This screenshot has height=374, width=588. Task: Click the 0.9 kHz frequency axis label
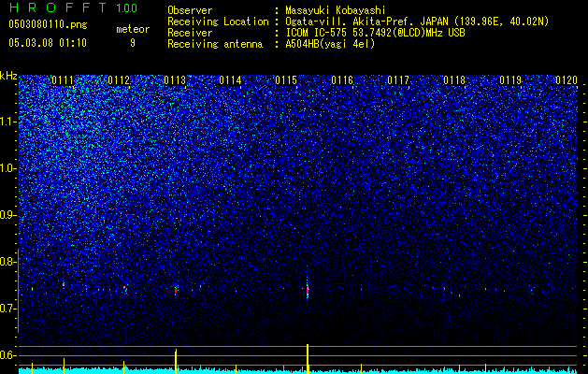point(7,215)
